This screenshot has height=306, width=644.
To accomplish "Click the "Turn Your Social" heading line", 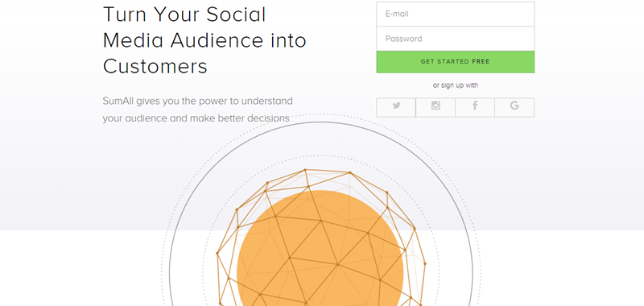I will pyautogui.click(x=184, y=14).
